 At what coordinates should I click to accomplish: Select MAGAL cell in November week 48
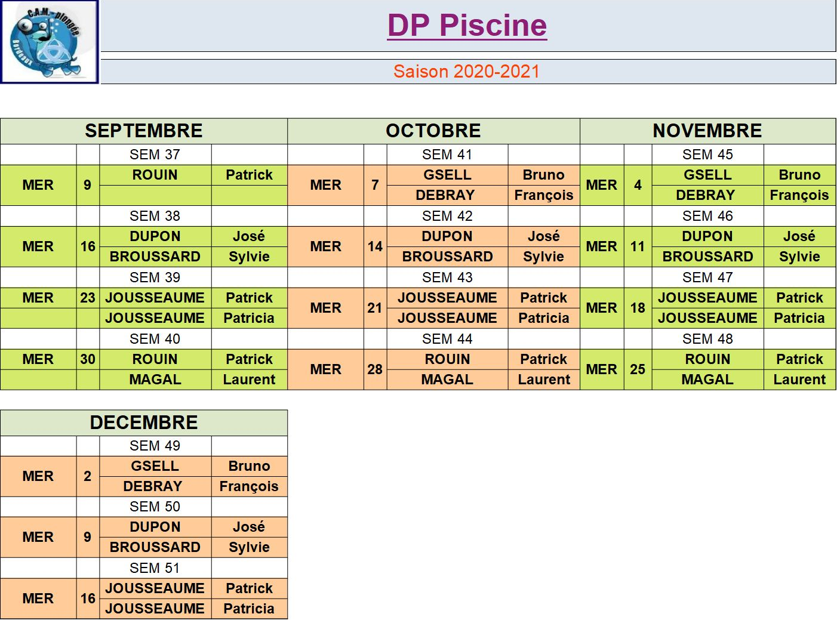(x=707, y=380)
